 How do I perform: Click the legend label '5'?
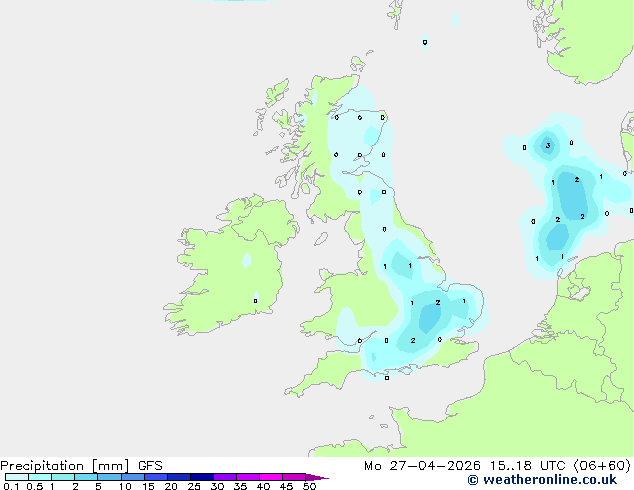[98, 486]
